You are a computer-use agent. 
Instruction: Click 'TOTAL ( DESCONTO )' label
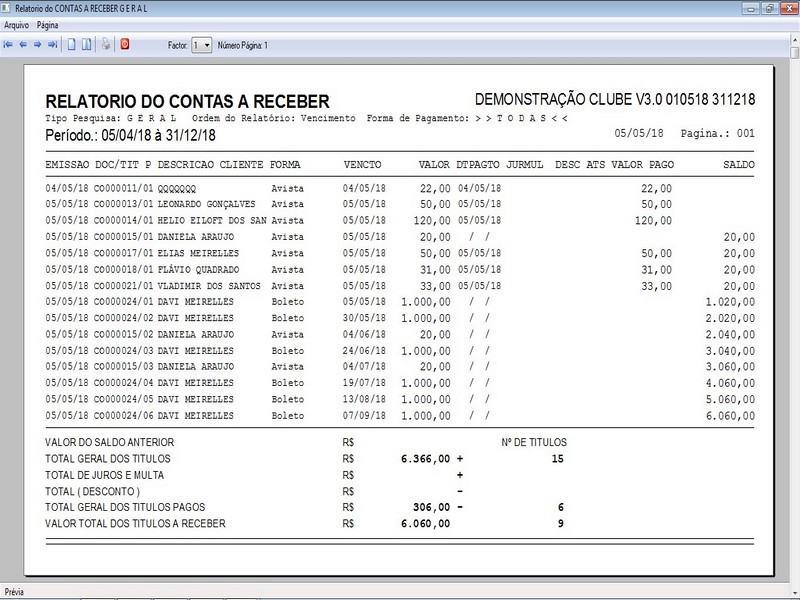point(92,491)
